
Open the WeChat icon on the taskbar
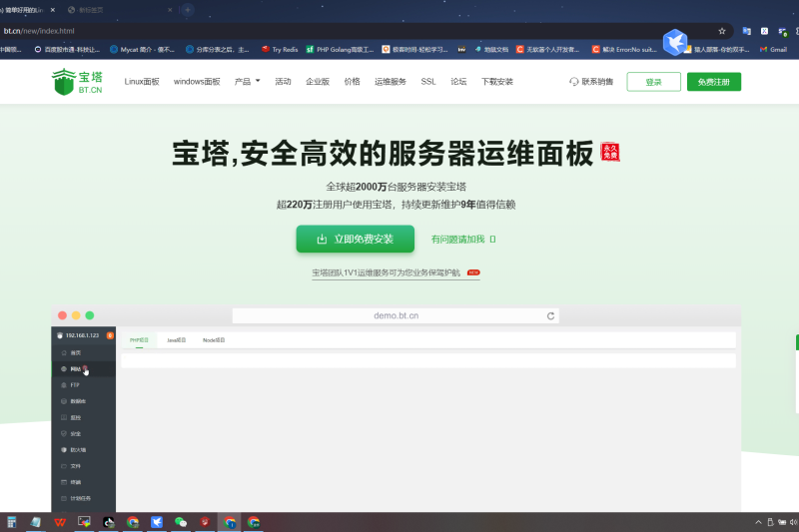pyautogui.click(x=181, y=522)
